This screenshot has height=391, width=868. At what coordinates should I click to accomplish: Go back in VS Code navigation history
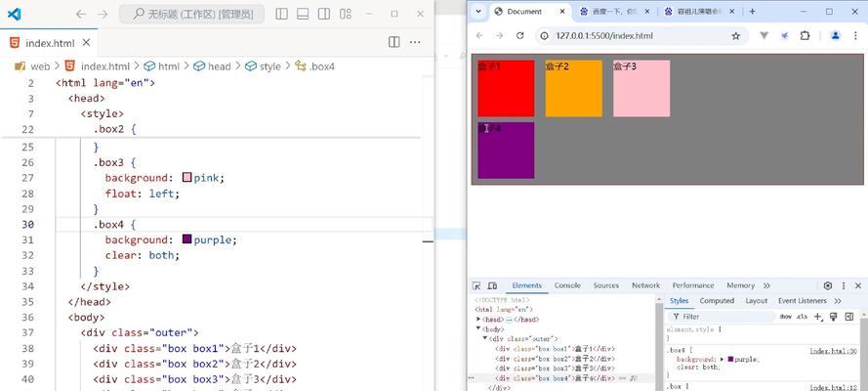(81, 14)
